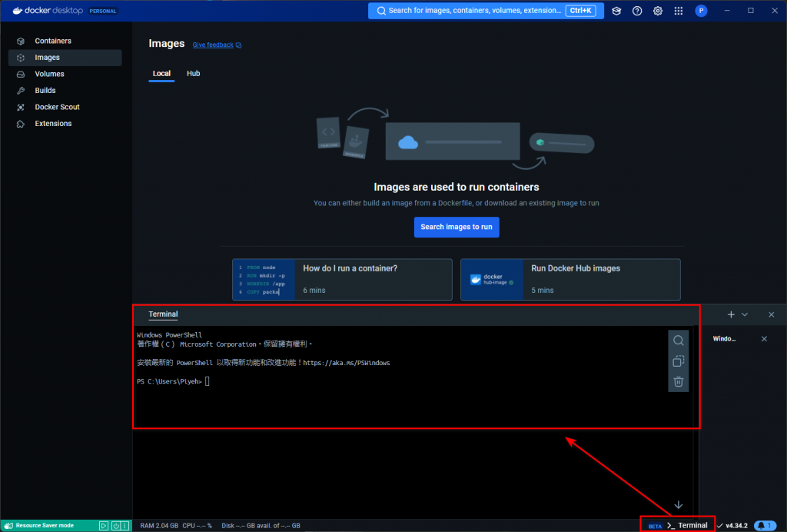Open the user account avatar P

click(x=701, y=11)
